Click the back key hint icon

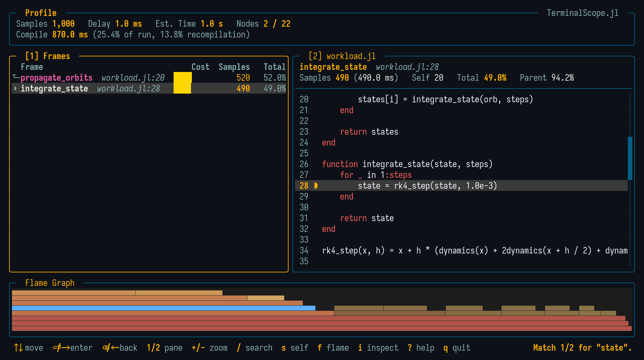pos(111,348)
